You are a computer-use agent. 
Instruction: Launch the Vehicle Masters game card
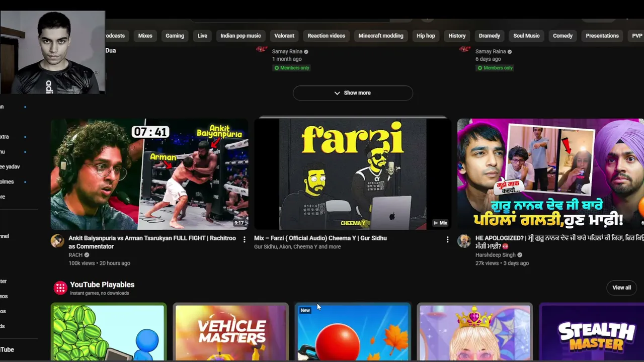pos(231,332)
